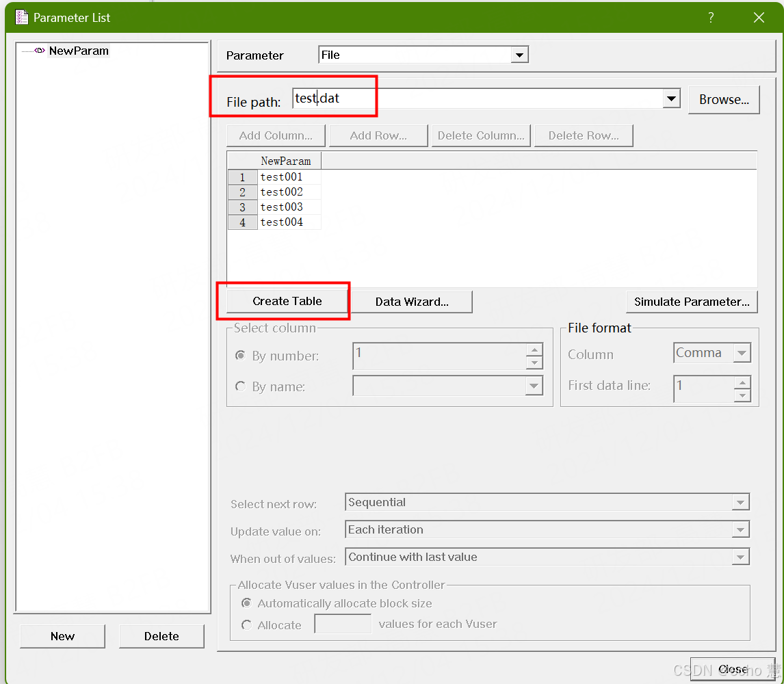Click row header number 4
The height and width of the screenshot is (684, 784).
click(x=242, y=222)
